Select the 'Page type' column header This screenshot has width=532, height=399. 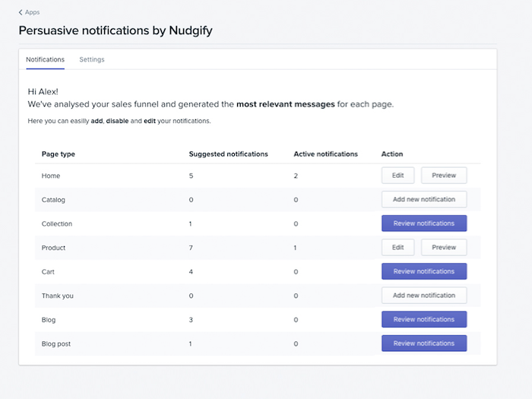click(x=59, y=154)
